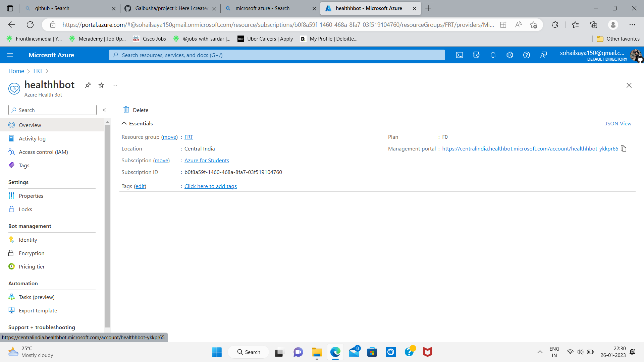
Task: Copy the Management portal URL
Action: tap(624, 148)
